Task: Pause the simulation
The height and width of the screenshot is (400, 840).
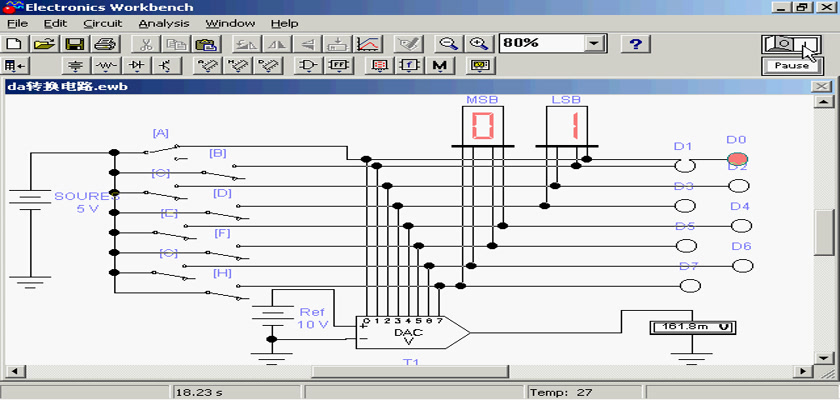Action: (x=791, y=66)
